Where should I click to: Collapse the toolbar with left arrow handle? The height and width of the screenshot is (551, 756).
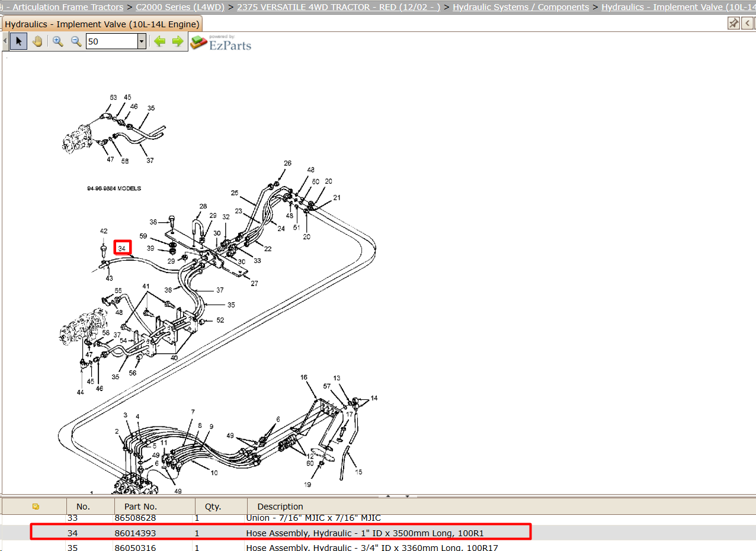[x=5, y=41]
